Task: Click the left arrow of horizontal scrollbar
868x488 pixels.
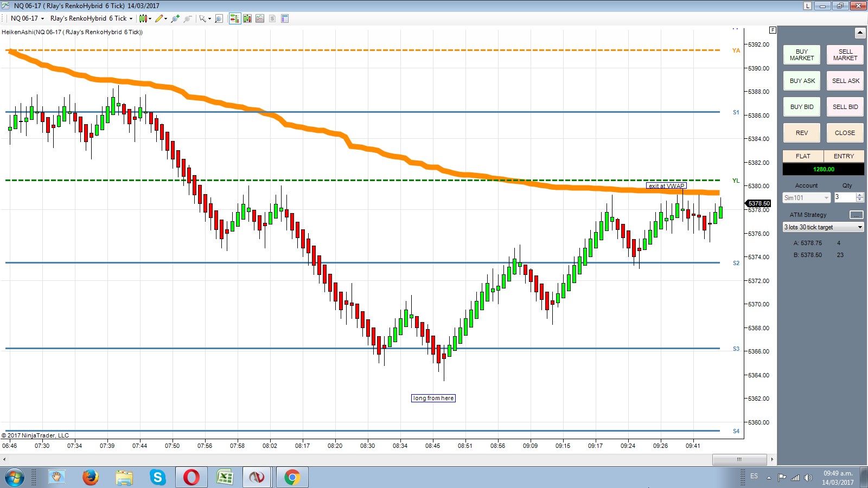Action: click(4, 459)
